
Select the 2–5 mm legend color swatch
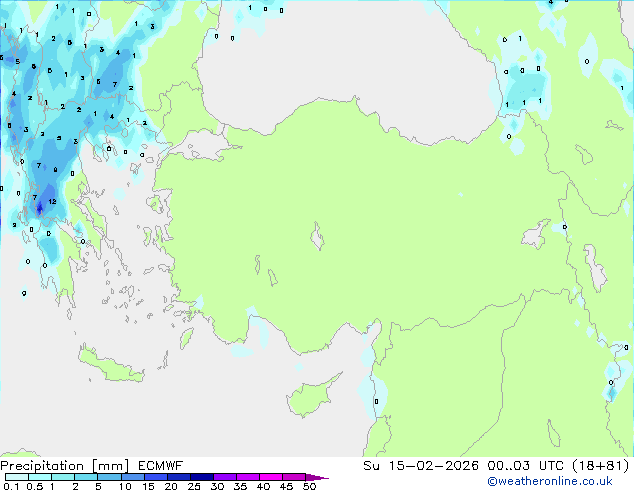pos(86,477)
